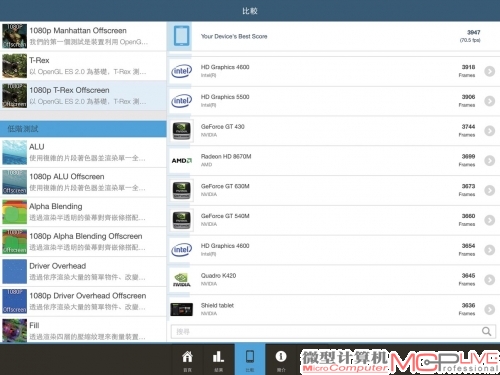Viewport: 500px width, 375px height.
Task: Open details arrow for HD Graphics 5500
Action: point(490,101)
